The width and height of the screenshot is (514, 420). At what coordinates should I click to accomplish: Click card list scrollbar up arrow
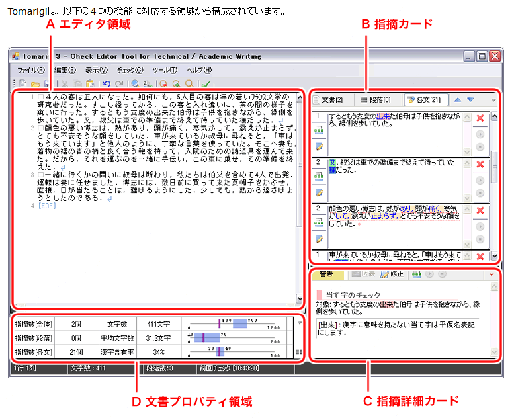495,116
